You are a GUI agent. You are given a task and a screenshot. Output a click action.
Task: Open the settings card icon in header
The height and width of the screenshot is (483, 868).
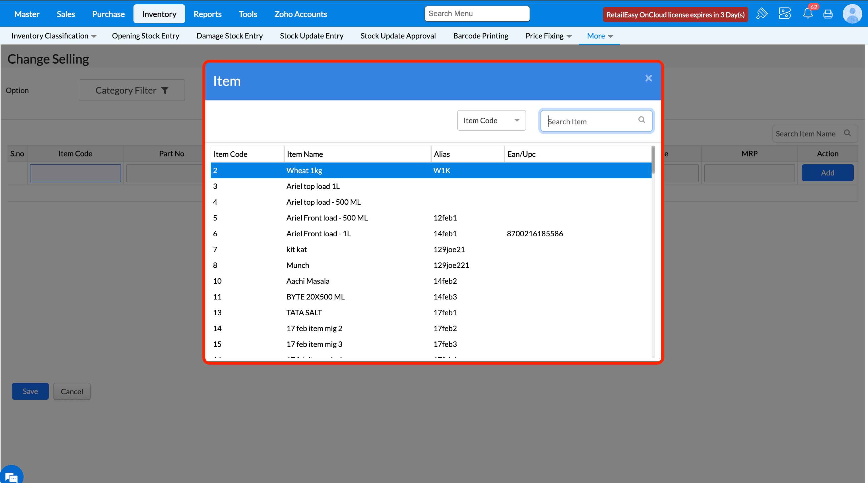pyautogui.click(x=785, y=14)
